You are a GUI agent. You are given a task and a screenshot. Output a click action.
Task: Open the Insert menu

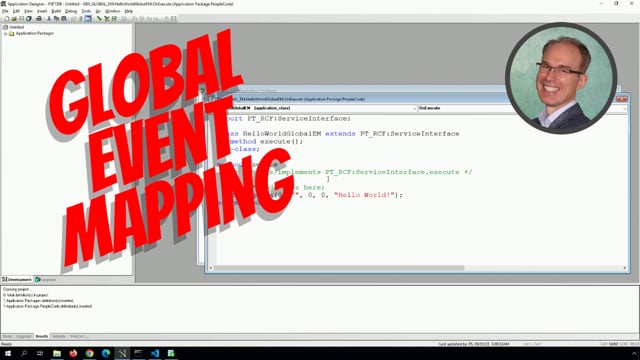pos(42,11)
